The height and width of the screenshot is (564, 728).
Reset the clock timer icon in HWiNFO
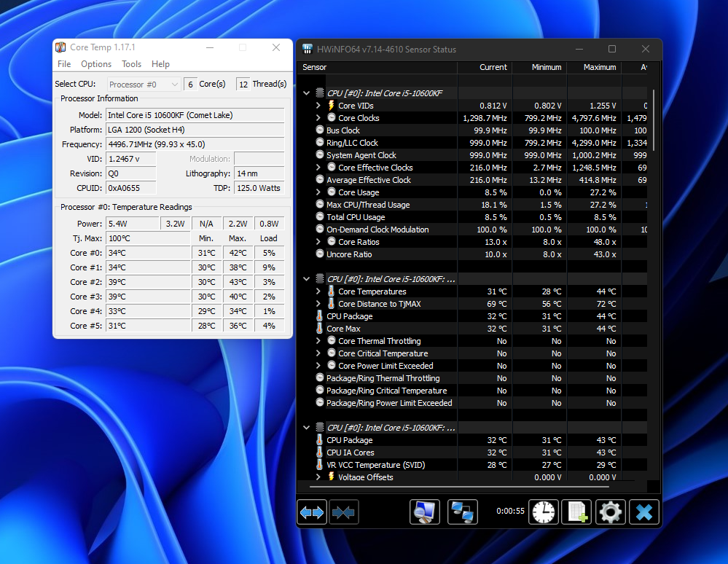(x=543, y=512)
